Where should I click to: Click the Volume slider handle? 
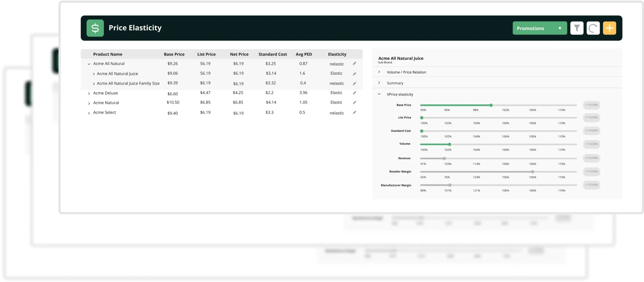(450, 144)
